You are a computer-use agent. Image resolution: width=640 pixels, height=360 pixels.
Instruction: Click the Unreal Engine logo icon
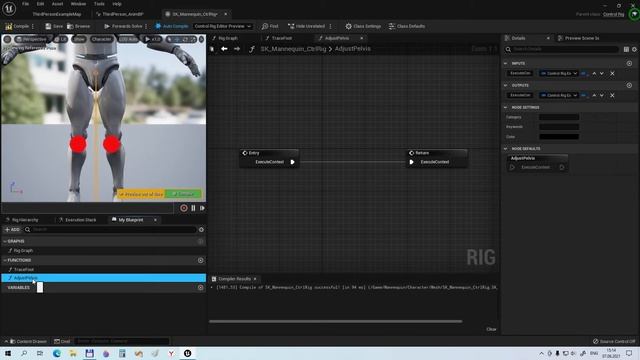tap(9, 8)
